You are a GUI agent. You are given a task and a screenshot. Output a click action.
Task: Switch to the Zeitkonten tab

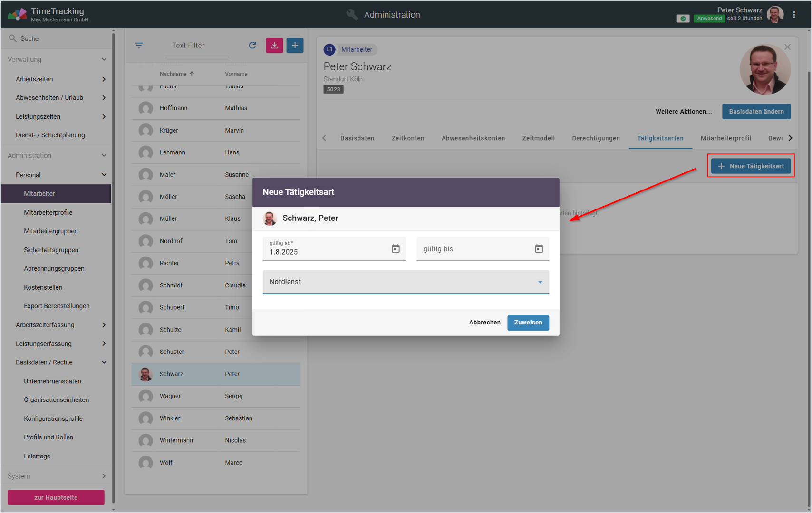coord(407,138)
